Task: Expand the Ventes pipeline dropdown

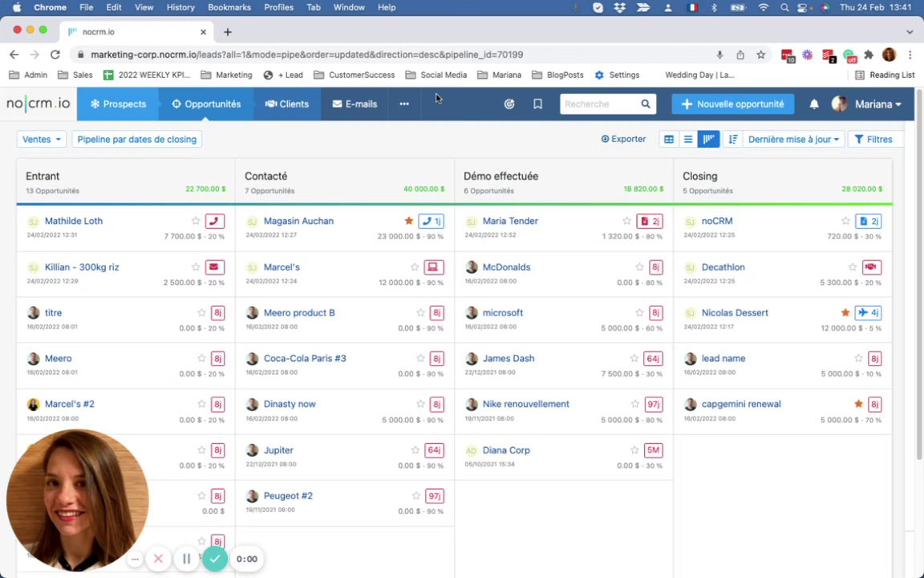Action: [41, 139]
